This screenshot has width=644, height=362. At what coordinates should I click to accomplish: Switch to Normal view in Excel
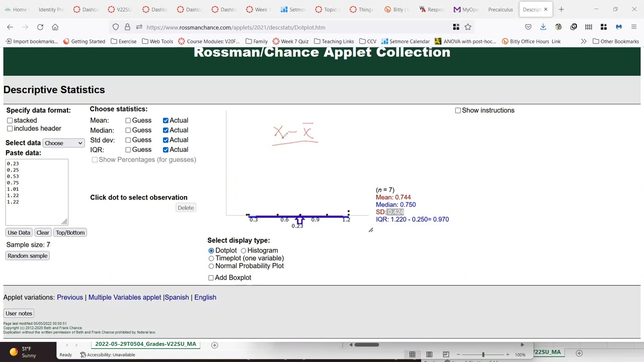point(412,354)
